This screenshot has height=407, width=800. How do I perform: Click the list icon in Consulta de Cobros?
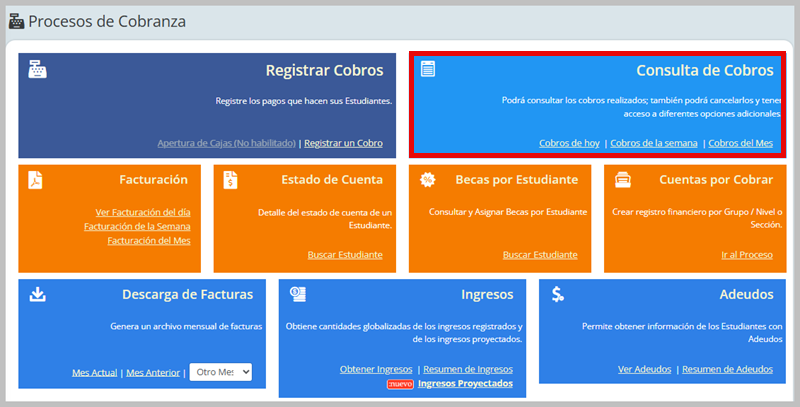pyautogui.click(x=428, y=69)
